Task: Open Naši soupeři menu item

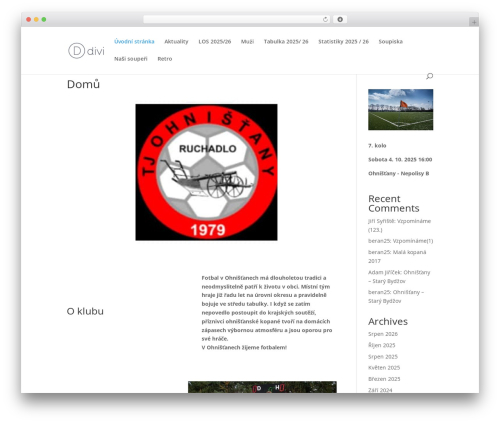Action: [131, 59]
